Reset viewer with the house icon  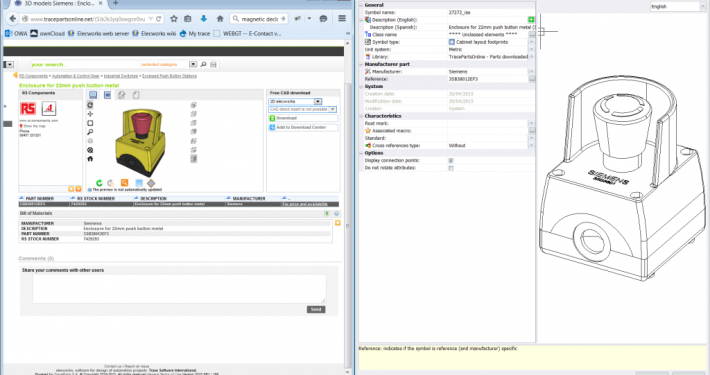pos(90,159)
